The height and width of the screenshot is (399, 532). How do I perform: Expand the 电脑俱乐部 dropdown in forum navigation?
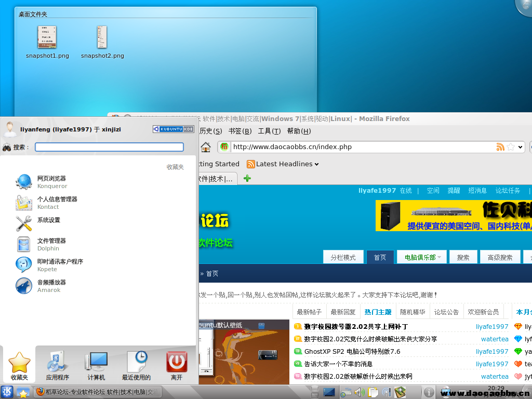click(x=439, y=257)
